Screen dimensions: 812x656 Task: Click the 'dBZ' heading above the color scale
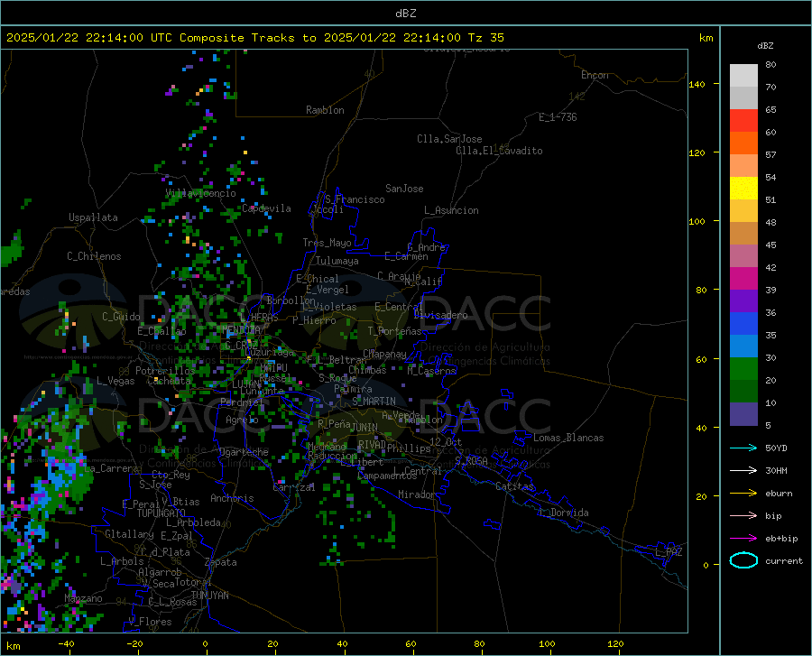click(x=765, y=45)
